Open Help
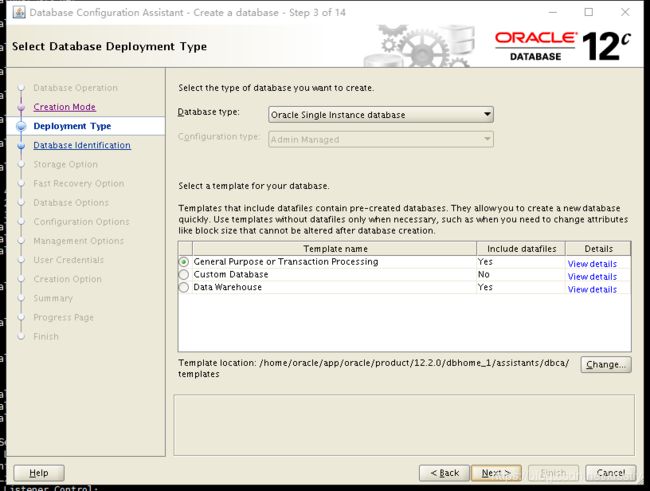Screen dimensions: 650x491 pos(39,473)
